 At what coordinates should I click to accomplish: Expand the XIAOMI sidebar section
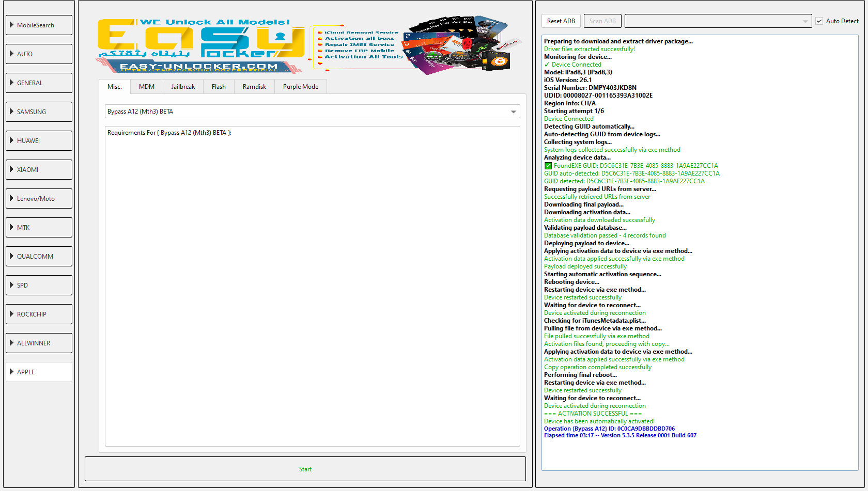pos(39,169)
